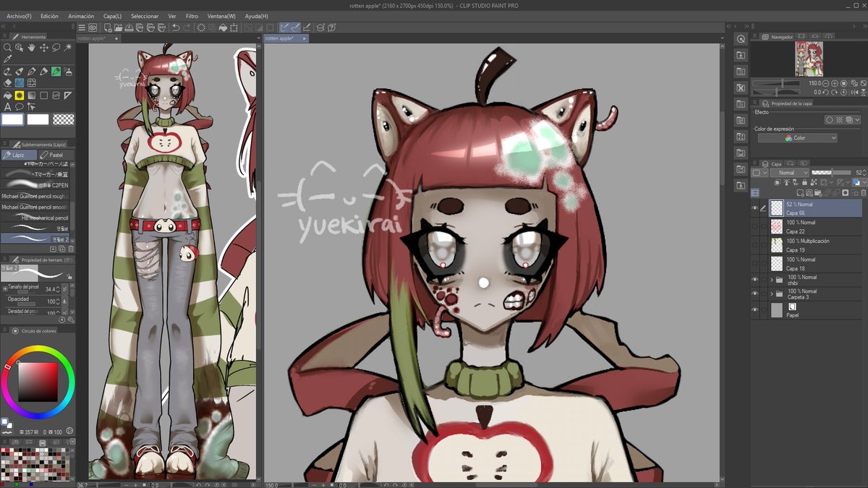Select the Text tool
The image size is (868, 488).
7,106
